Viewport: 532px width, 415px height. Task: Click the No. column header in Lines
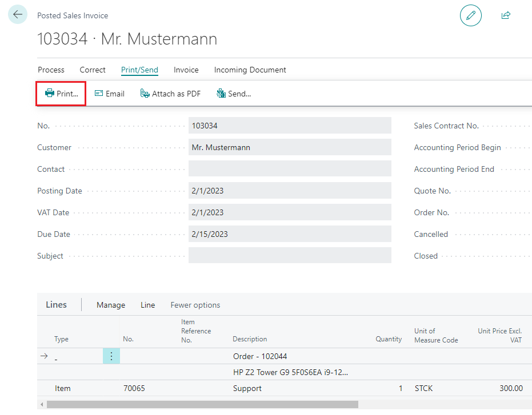click(128, 339)
